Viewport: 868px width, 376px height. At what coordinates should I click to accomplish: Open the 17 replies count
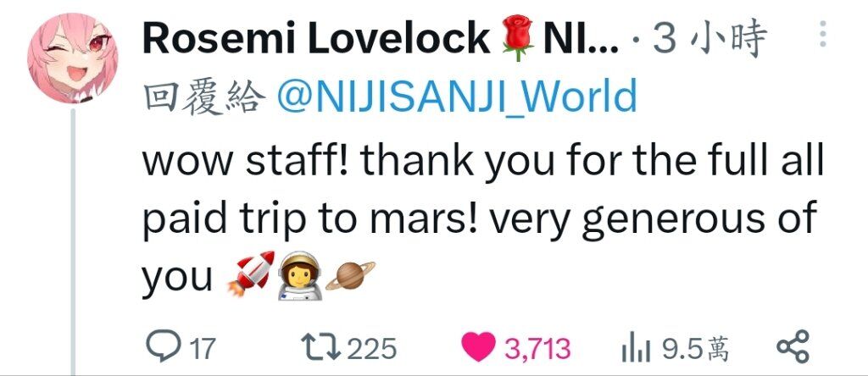202,349
